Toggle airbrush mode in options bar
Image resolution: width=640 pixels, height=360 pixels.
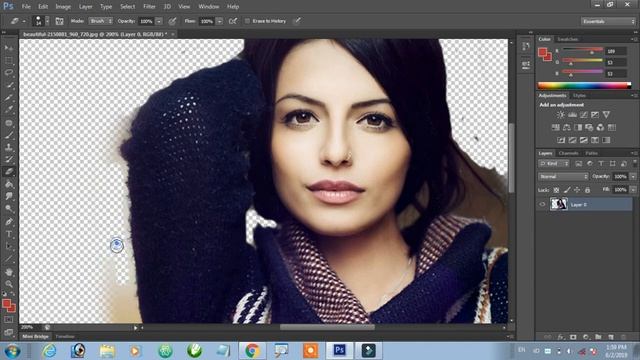(233, 21)
